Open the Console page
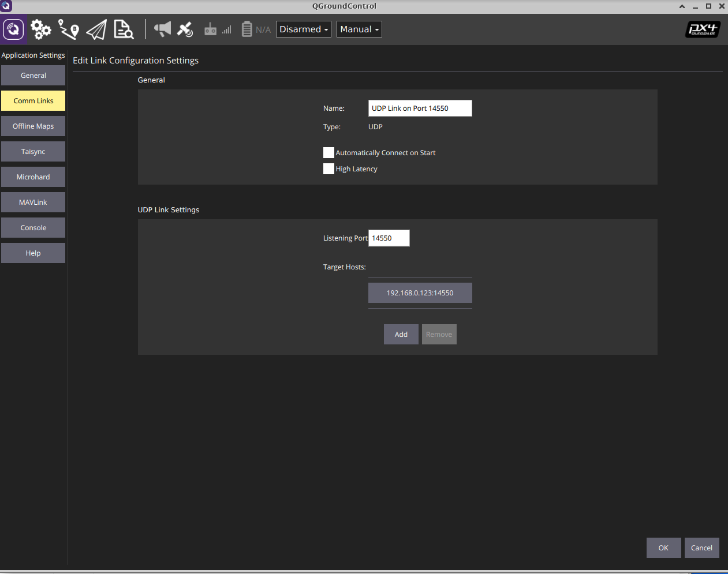728x574 pixels. pos(33,228)
